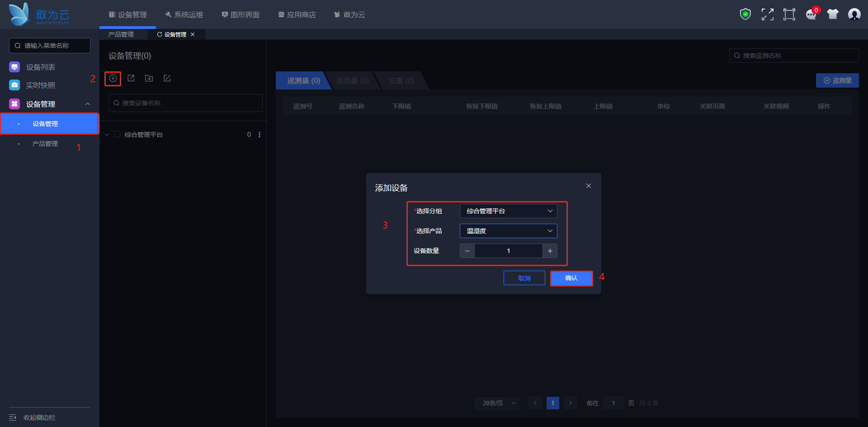Close the 设备管理 tab

coord(193,34)
